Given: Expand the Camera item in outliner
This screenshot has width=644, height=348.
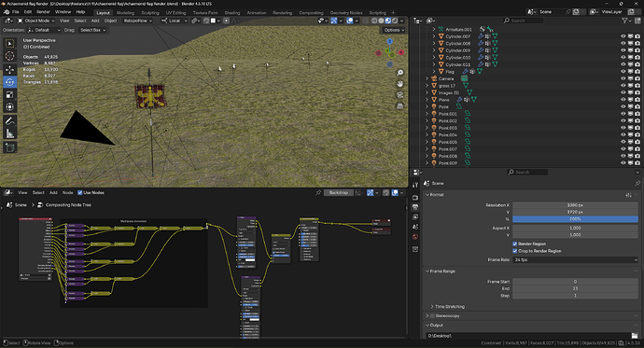Looking at the screenshot, I should (427, 78).
